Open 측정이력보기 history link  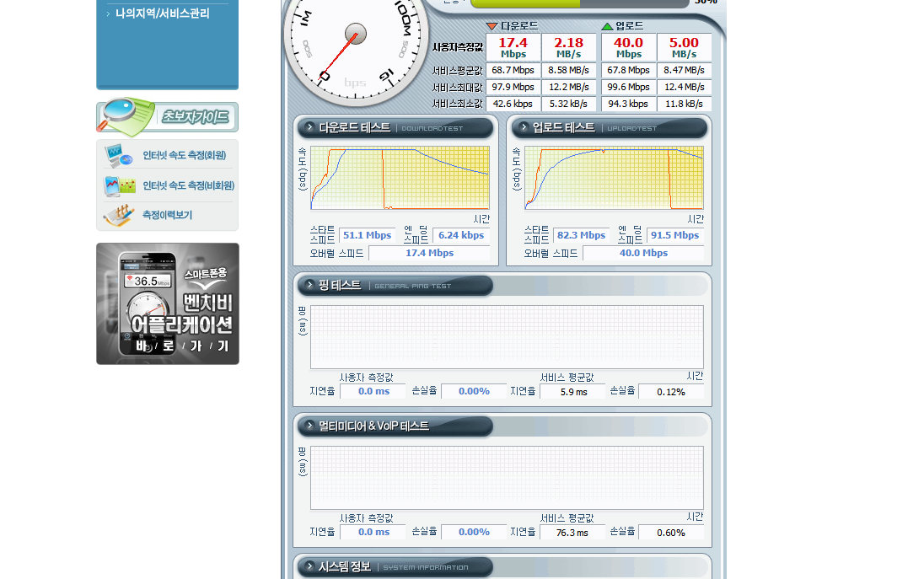pyautogui.click(x=167, y=214)
